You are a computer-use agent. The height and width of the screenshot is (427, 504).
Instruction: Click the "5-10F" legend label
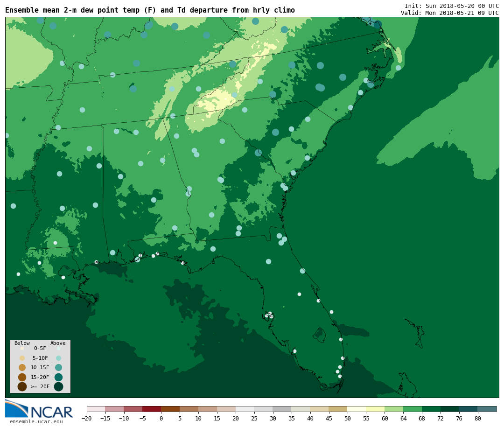click(x=40, y=358)
